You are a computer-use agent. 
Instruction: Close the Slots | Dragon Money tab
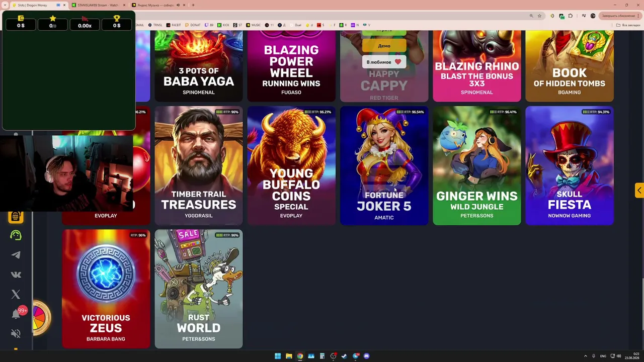pyautogui.click(x=64, y=5)
